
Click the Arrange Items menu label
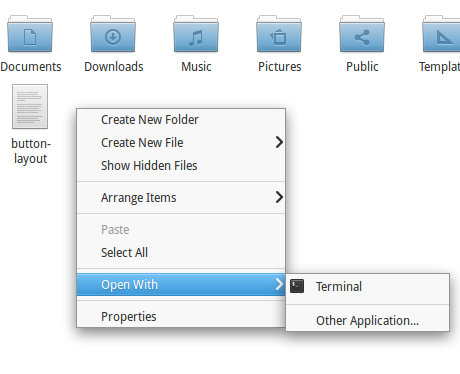tap(139, 198)
